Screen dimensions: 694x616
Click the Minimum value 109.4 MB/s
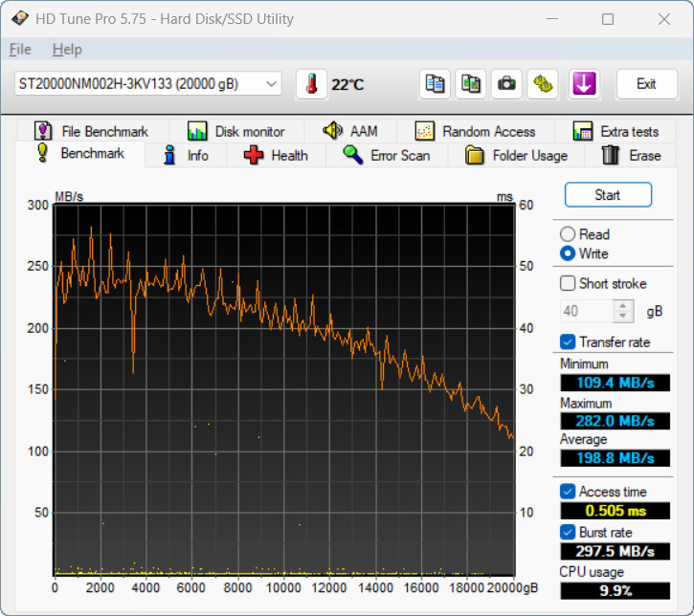[616, 383]
